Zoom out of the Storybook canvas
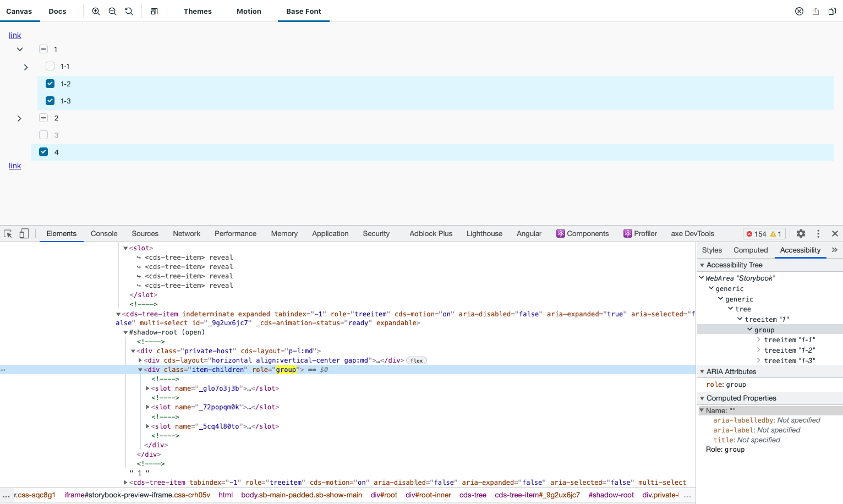Image resolution: width=843 pixels, height=504 pixels. click(x=112, y=11)
